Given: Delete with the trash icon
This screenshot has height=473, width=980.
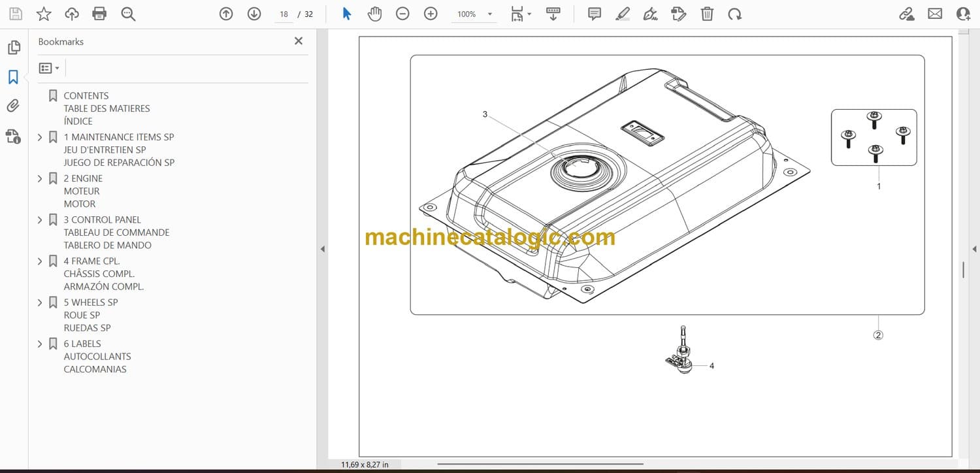Looking at the screenshot, I should (x=707, y=14).
